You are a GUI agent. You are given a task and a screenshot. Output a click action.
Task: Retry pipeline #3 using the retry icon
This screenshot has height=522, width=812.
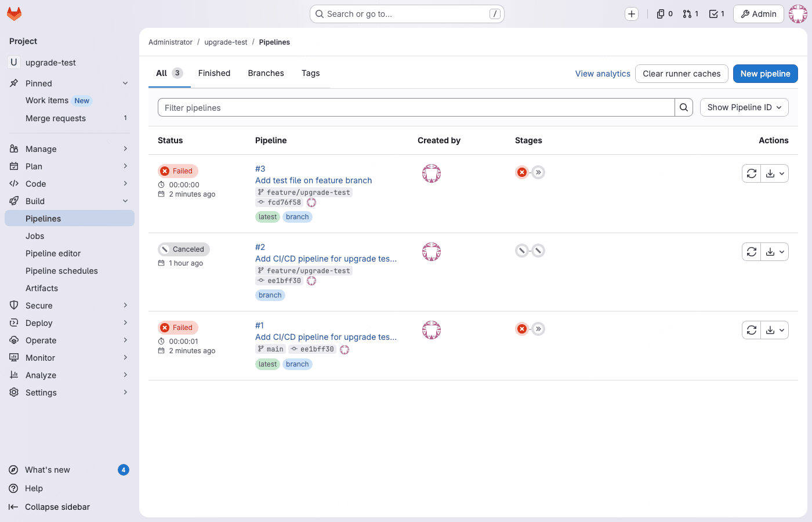pyautogui.click(x=751, y=173)
